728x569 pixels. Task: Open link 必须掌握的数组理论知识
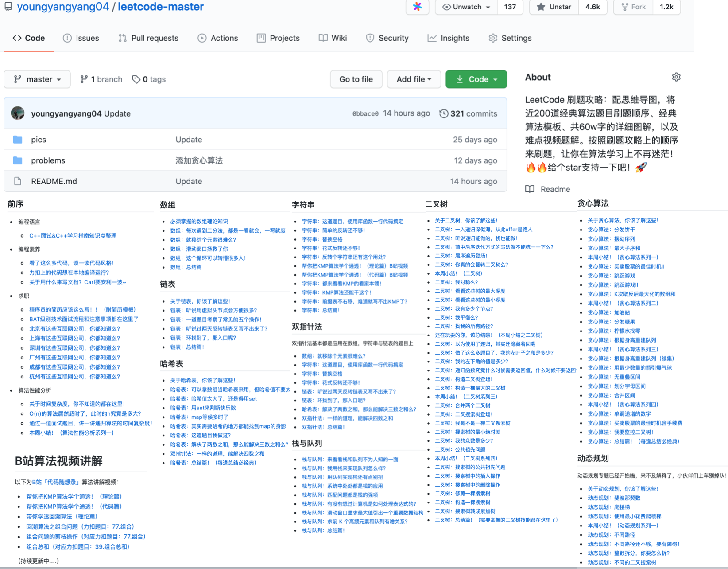199,222
